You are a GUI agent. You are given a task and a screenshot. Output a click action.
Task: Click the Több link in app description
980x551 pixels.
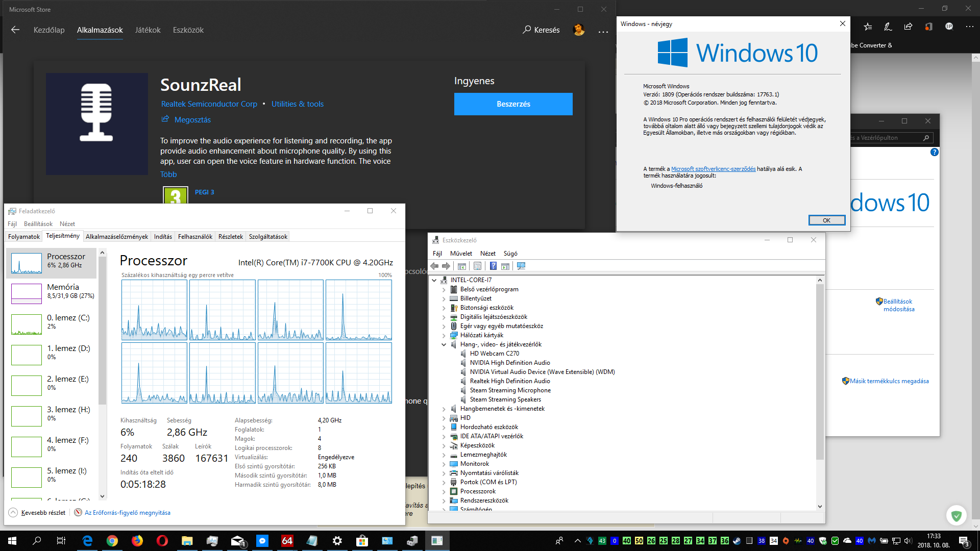pyautogui.click(x=168, y=174)
